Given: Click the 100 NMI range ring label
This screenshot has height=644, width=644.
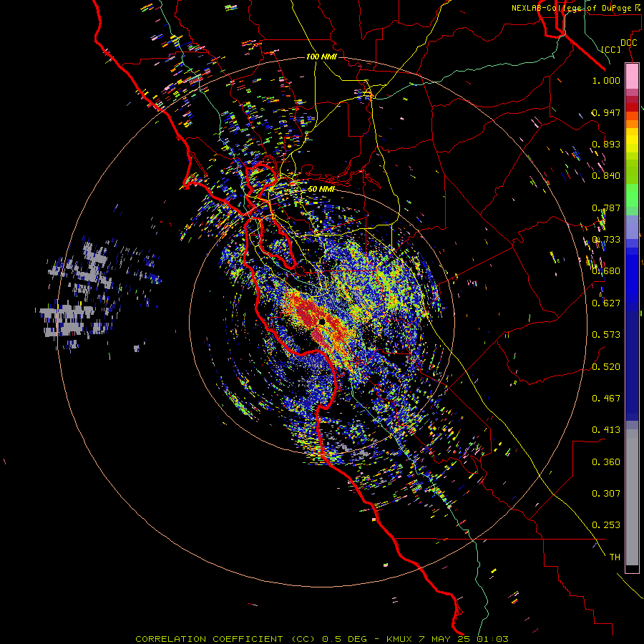Looking at the screenshot, I should pos(321,57).
